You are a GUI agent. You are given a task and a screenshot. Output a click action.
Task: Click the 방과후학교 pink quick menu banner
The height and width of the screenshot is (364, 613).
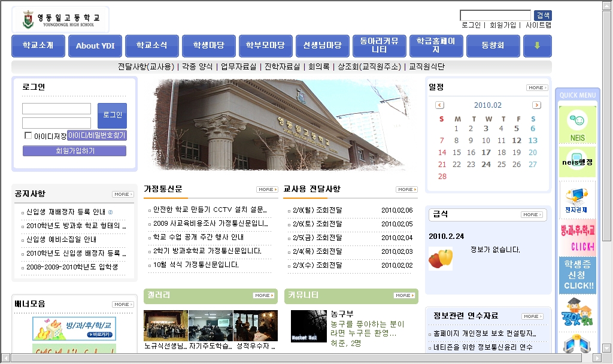(577, 237)
